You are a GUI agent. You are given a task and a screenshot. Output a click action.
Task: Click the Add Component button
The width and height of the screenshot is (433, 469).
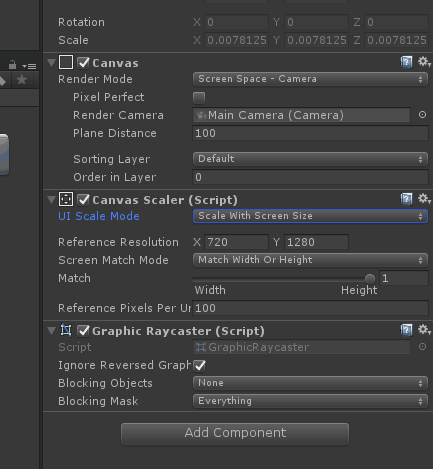click(235, 433)
